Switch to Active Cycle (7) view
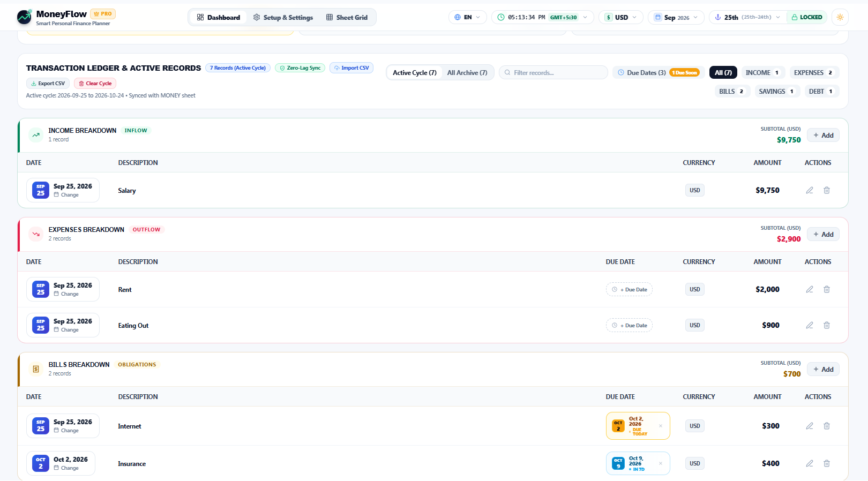This screenshot has height=481, width=868. pyautogui.click(x=415, y=73)
